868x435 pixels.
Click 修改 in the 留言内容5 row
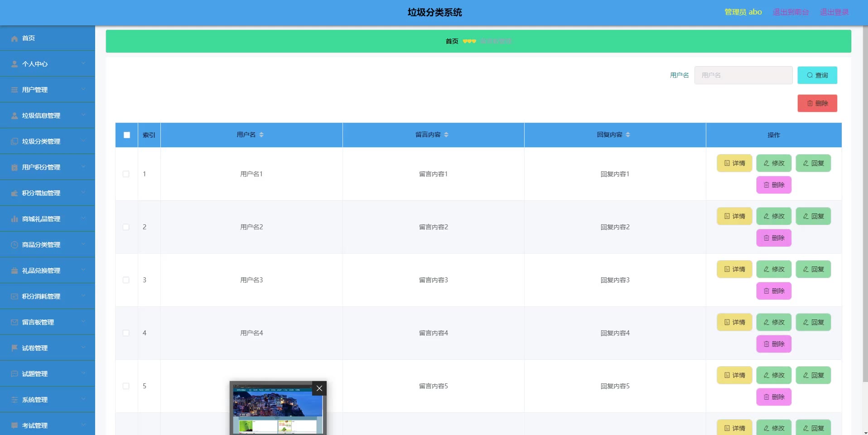774,375
